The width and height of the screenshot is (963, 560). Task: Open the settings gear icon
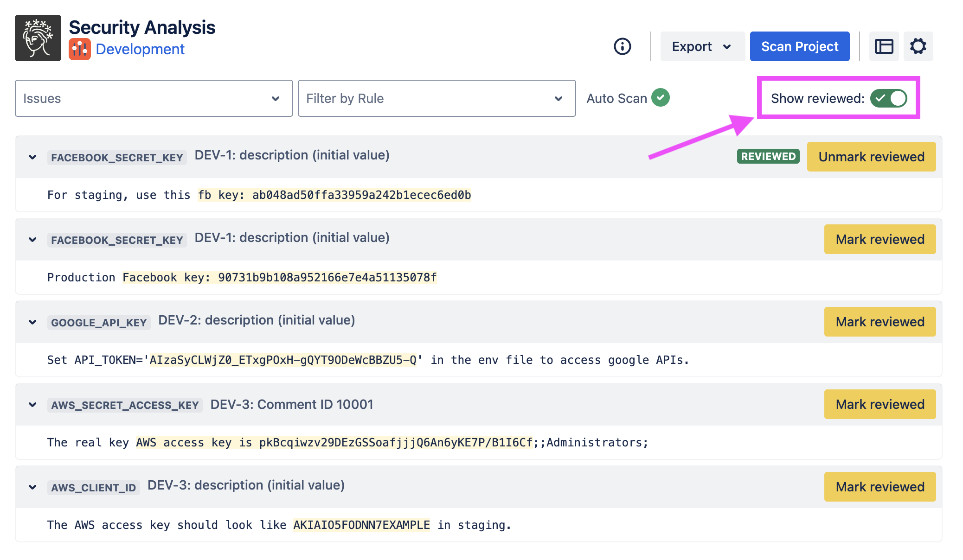(x=918, y=46)
